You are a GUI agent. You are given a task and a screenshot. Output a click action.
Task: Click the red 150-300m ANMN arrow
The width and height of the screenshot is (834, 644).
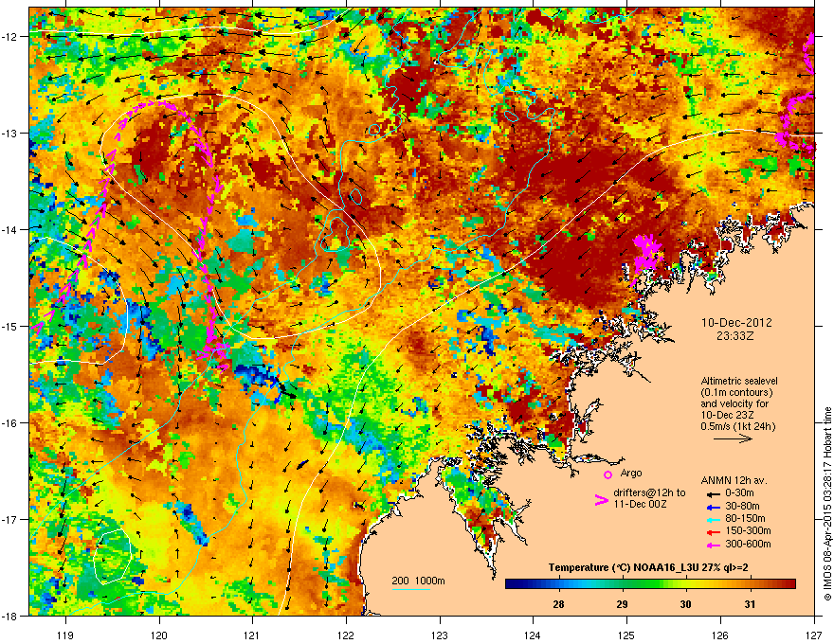click(712, 531)
